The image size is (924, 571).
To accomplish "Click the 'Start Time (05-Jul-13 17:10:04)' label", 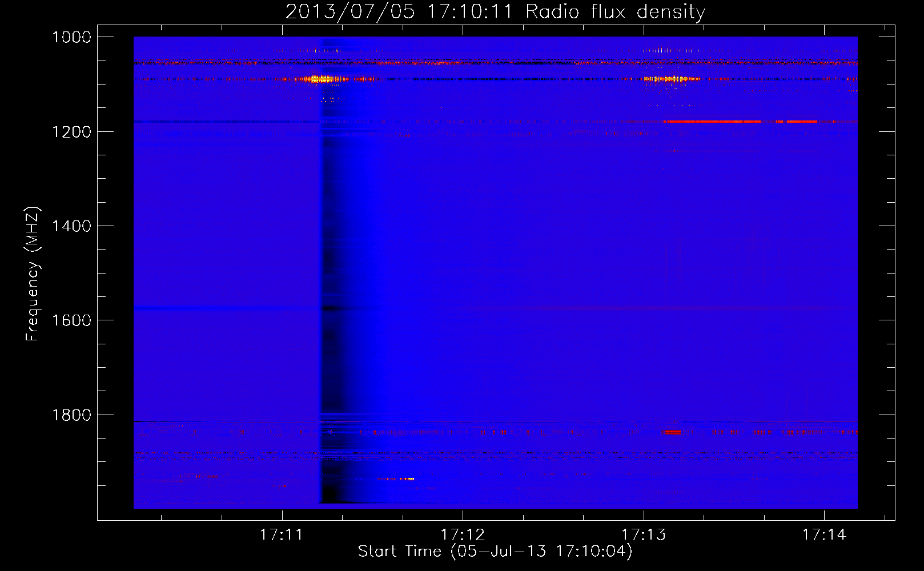I will coord(495,552).
